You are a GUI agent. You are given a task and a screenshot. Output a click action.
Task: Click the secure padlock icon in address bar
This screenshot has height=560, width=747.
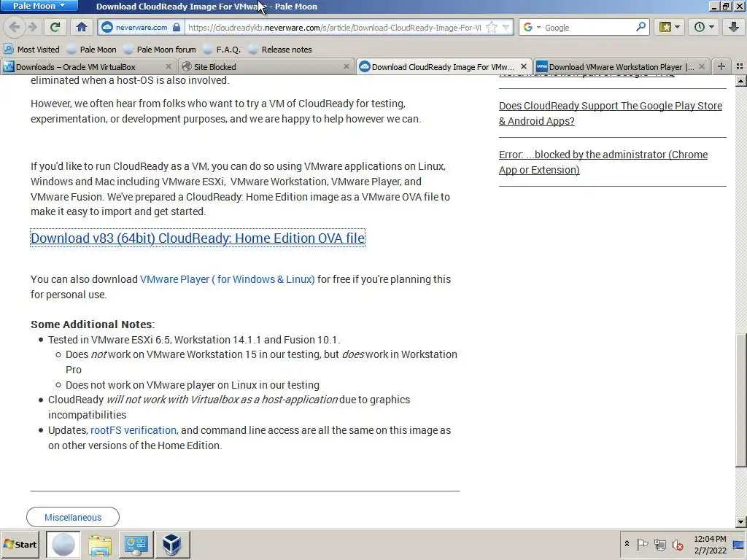tap(177, 27)
